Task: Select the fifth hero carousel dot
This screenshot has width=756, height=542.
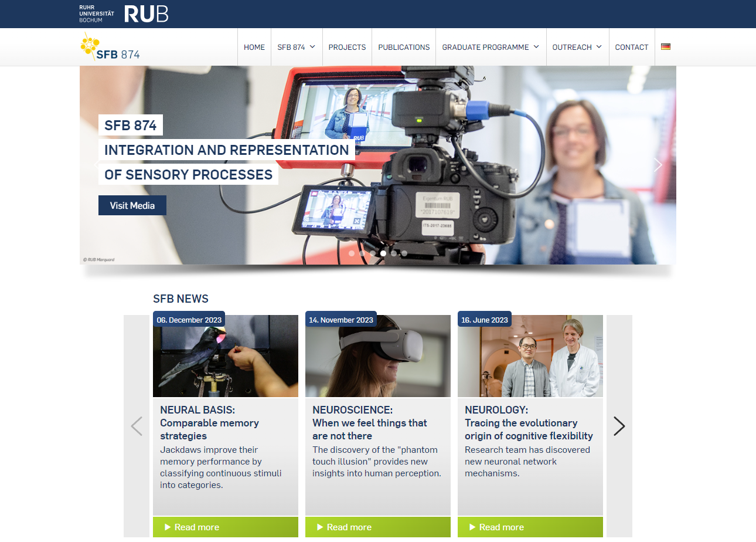Action: 394,253
